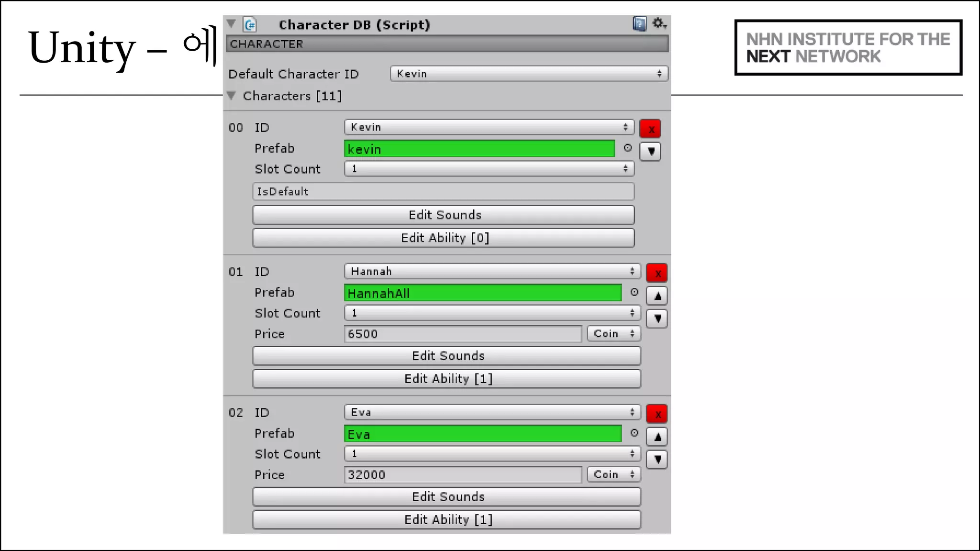Click Hannah's price field showing 6500
Image resolution: width=980 pixels, height=551 pixels.
pyautogui.click(x=462, y=334)
